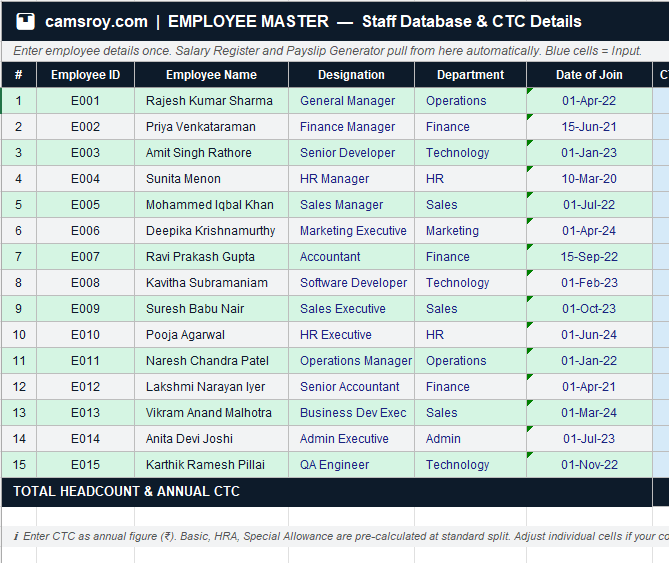Click the camsroy logo icon in header
669x563 pixels.
click(25, 21)
